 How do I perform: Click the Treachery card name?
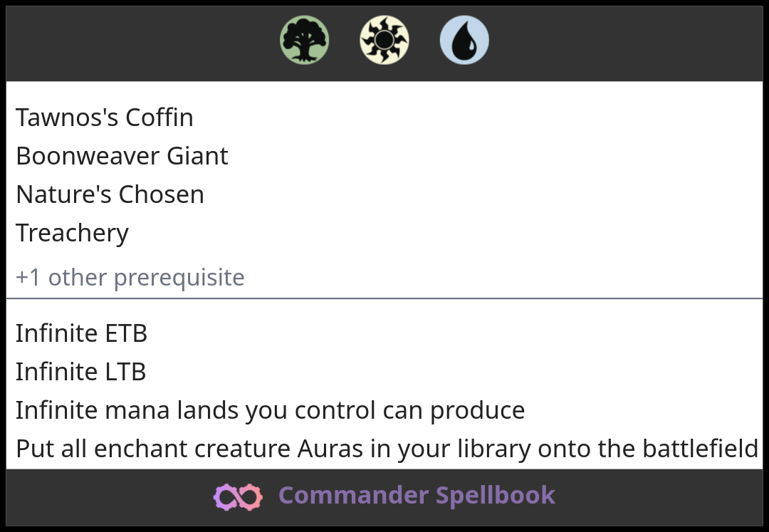[72, 233]
